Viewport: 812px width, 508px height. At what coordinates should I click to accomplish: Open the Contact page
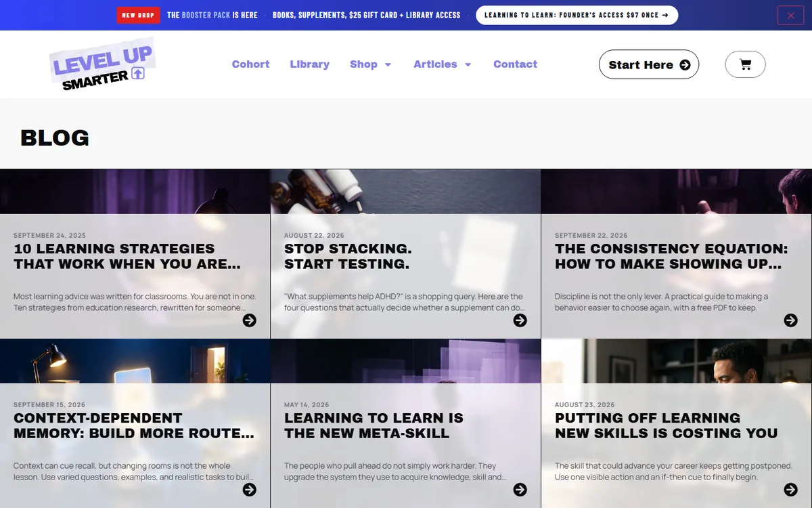(515, 64)
